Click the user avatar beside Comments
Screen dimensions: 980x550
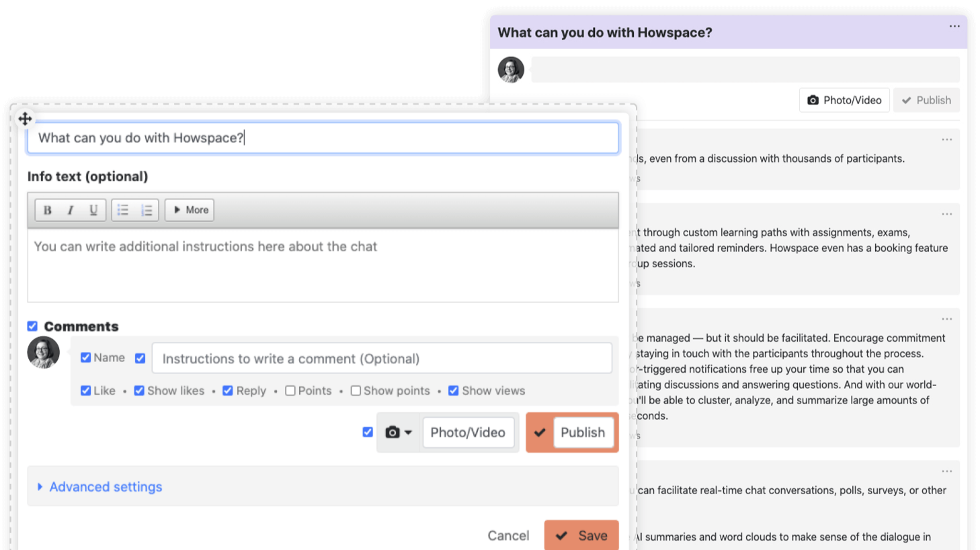click(43, 353)
